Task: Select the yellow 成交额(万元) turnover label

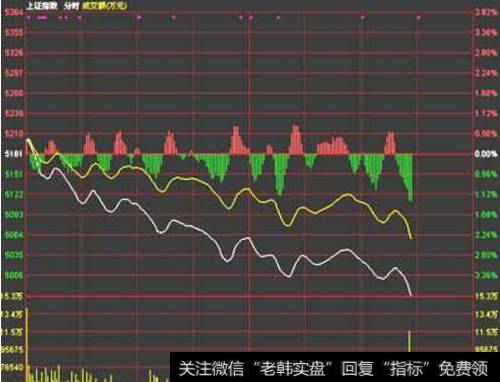Action: (x=104, y=6)
